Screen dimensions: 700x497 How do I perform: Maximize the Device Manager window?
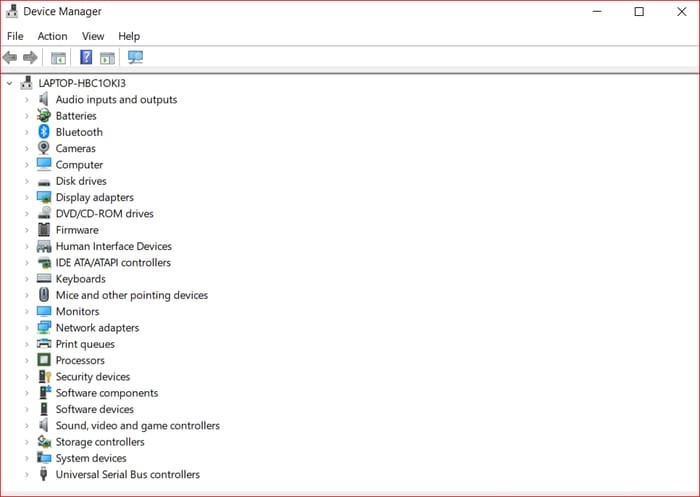[x=639, y=12]
